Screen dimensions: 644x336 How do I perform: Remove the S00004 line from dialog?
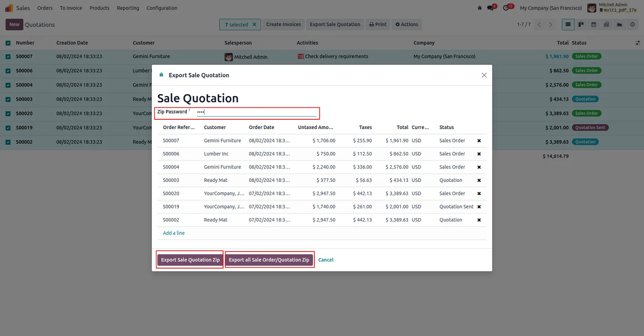479,167
